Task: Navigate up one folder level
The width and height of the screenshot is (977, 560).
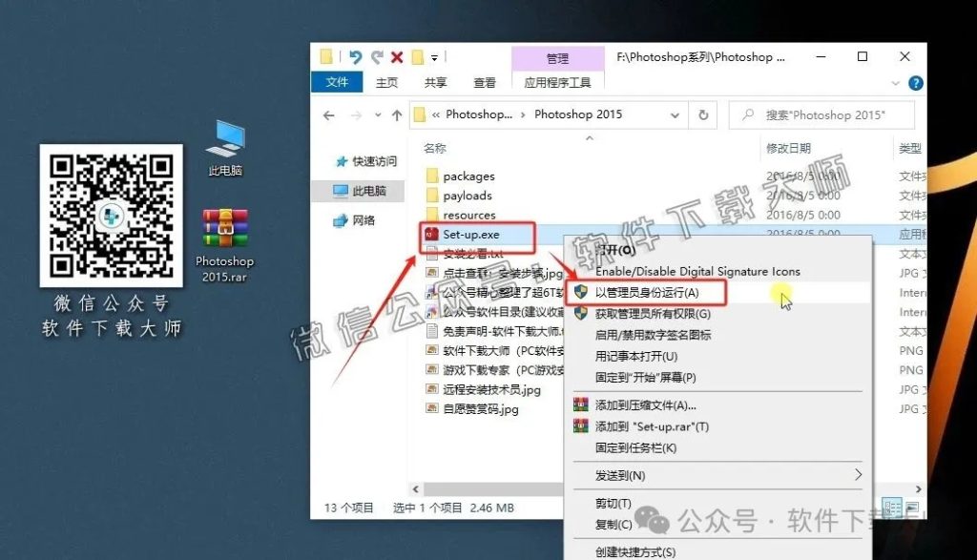Action: pyautogui.click(x=398, y=114)
